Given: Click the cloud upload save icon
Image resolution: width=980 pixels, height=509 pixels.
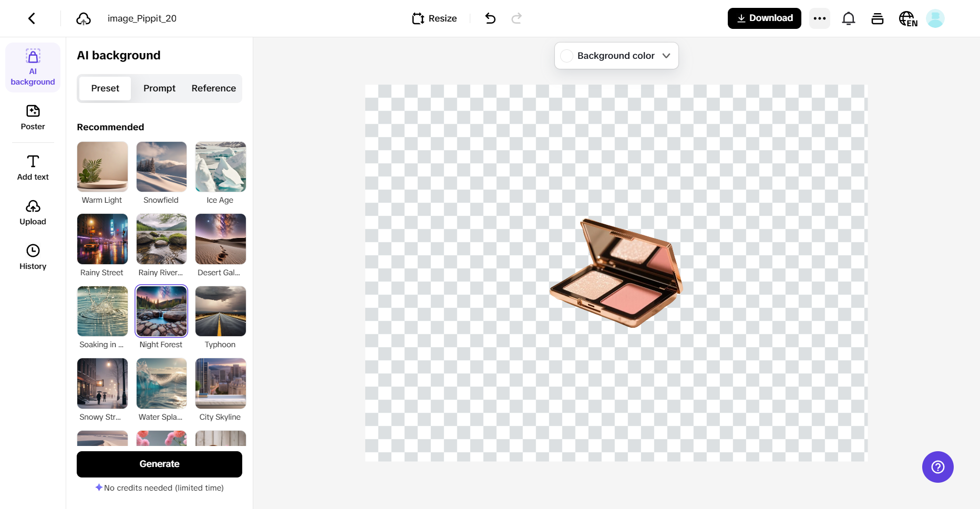Looking at the screenshot, I should tap(84, 19).
